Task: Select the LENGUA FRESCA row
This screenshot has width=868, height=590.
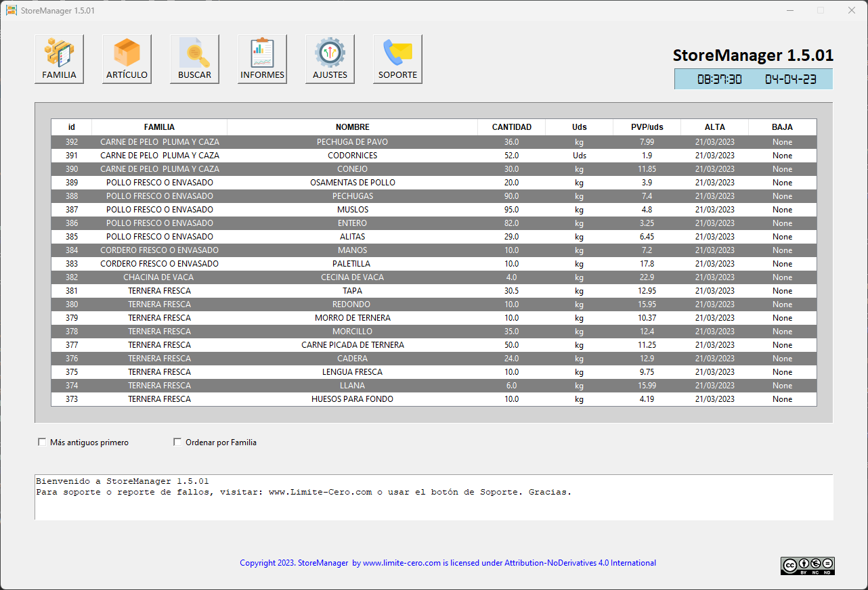Action: (434, 372)
